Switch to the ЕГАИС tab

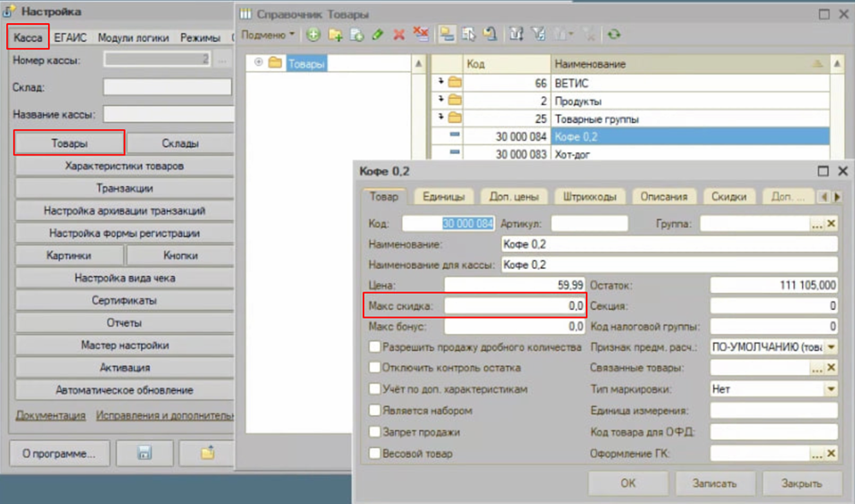(70, 38)
